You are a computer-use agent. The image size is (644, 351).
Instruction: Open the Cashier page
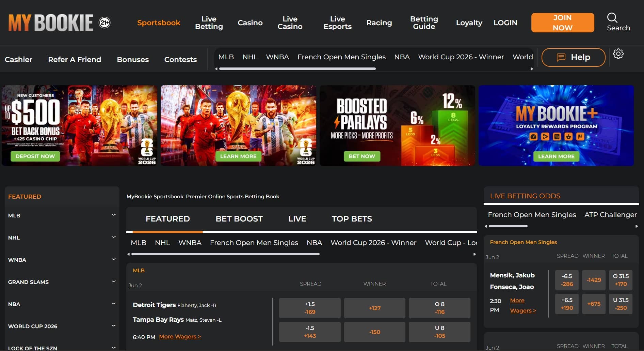pyautogui.click(x=18, y=59)
